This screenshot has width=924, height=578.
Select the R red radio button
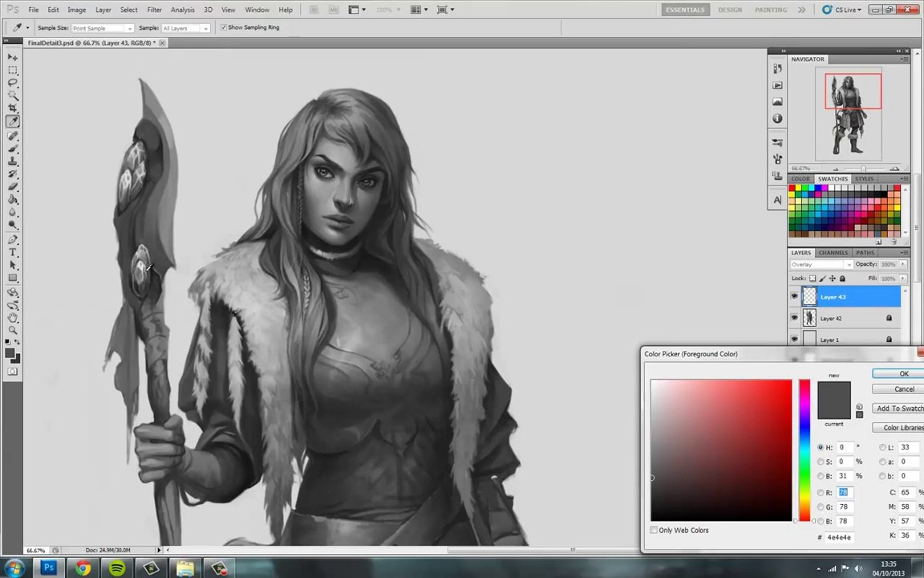click(x=821, y=492)
